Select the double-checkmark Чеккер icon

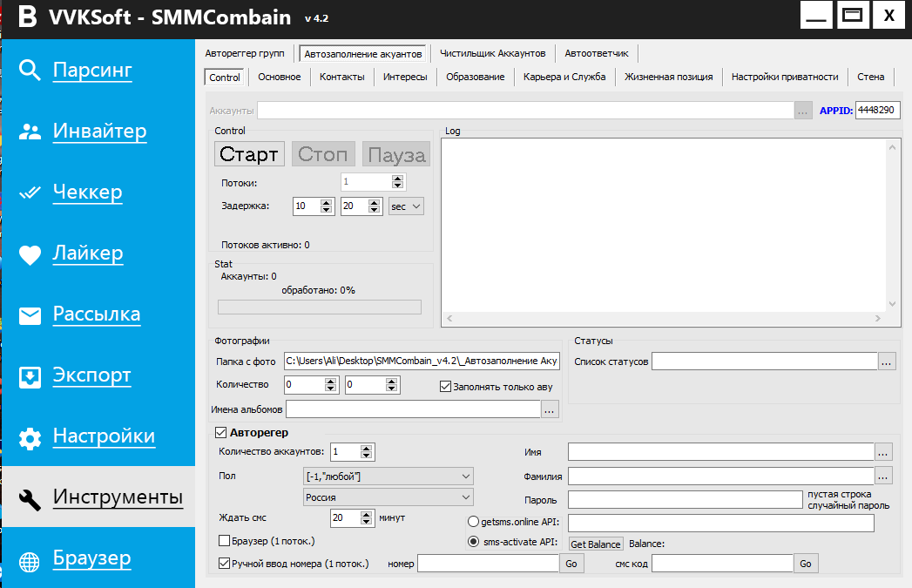(x=30, y=193)
